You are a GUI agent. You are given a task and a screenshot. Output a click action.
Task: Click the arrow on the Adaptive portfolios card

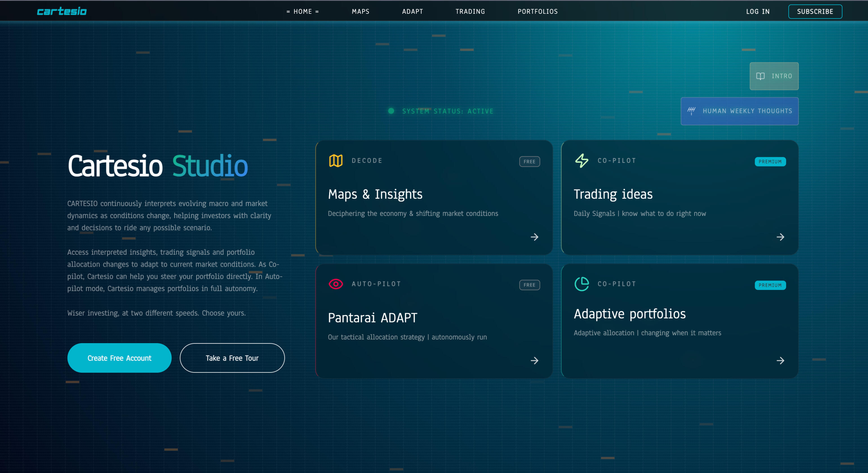pos(780,361)
